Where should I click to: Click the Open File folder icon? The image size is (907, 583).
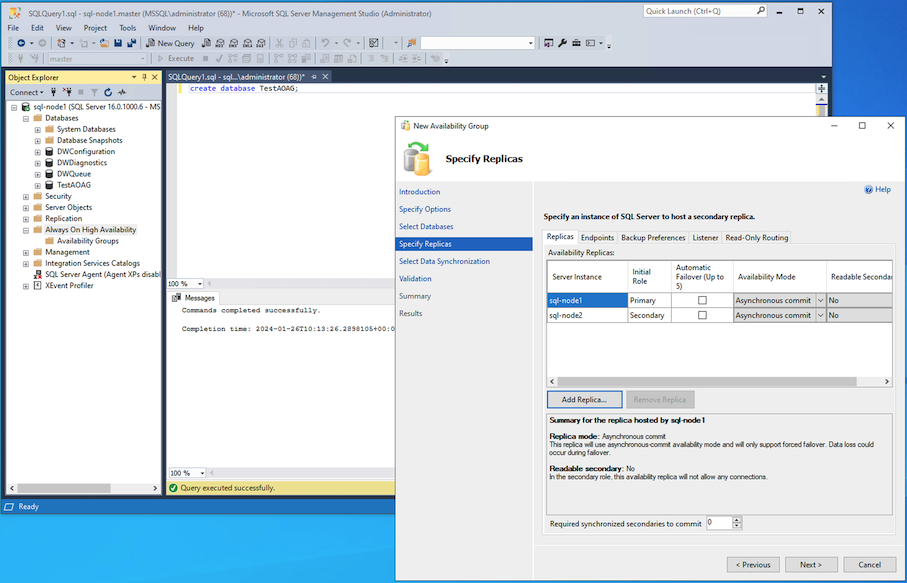pos(104,43)
